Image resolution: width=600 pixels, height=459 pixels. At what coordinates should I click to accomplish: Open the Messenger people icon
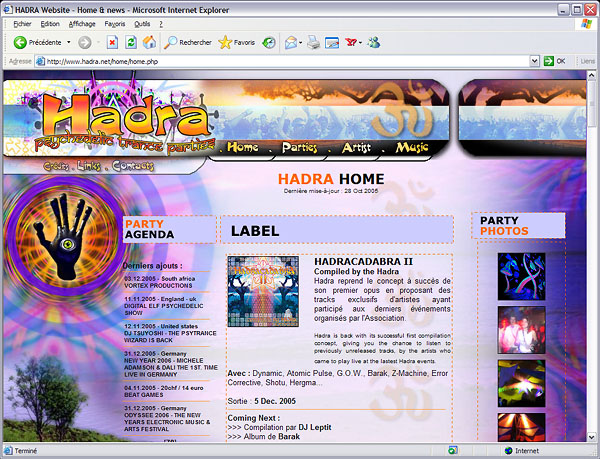(373, 42)
